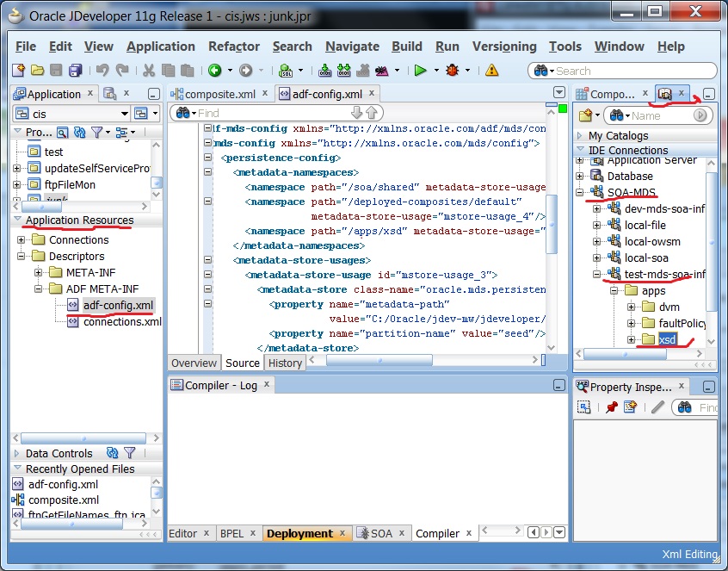Pin the Property Inspector panel

(611, 407)
